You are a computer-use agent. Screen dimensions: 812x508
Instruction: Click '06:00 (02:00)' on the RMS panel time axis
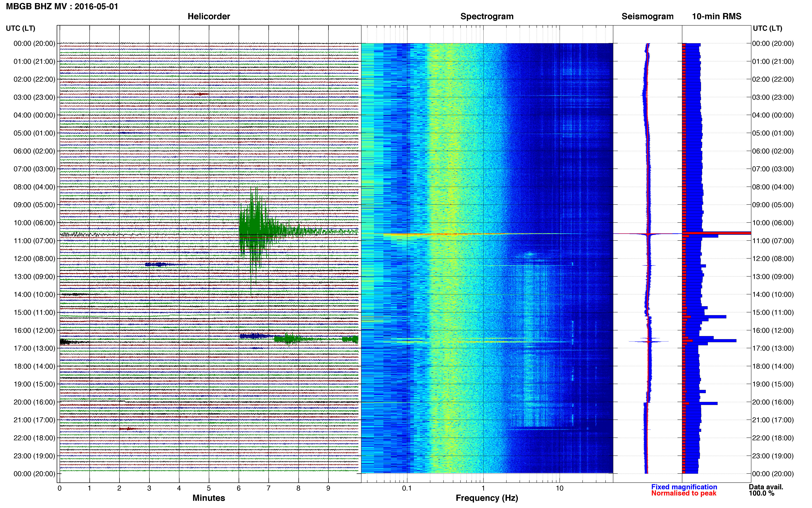(x=773, y=151)
